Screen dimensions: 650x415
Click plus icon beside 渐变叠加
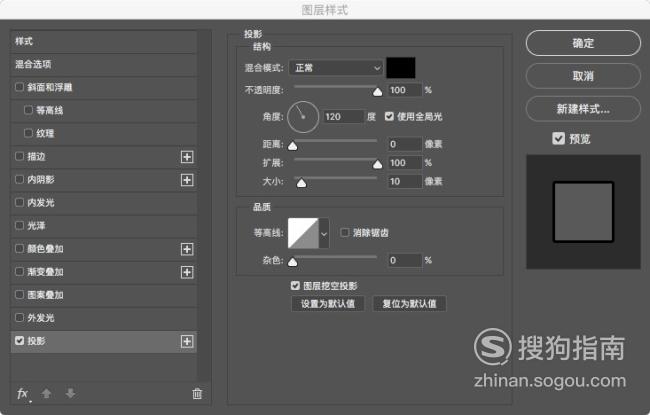[187, 272]
